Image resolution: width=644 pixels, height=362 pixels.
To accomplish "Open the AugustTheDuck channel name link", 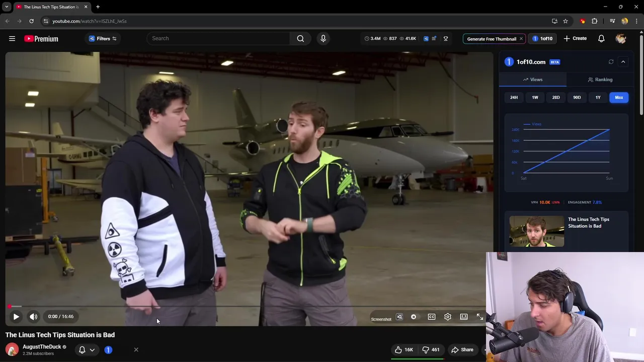I will coord(42,347).
